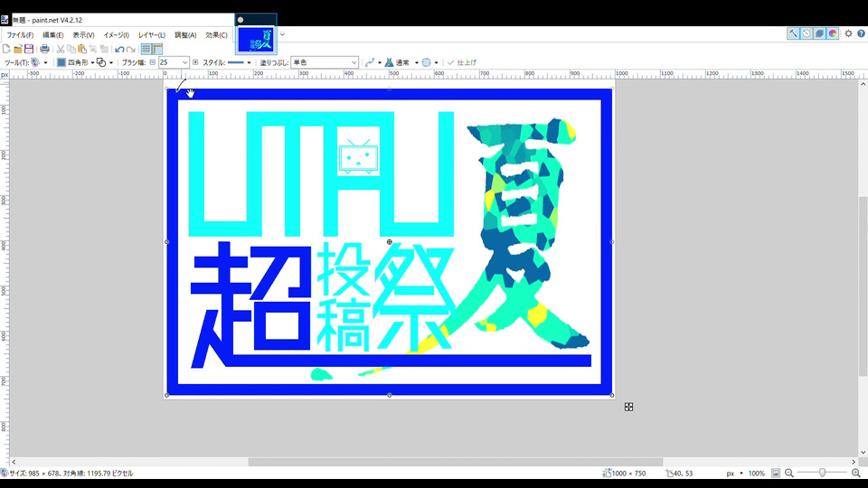
Task: Open the shape draw mode dropdown
Action: [105, 62]
